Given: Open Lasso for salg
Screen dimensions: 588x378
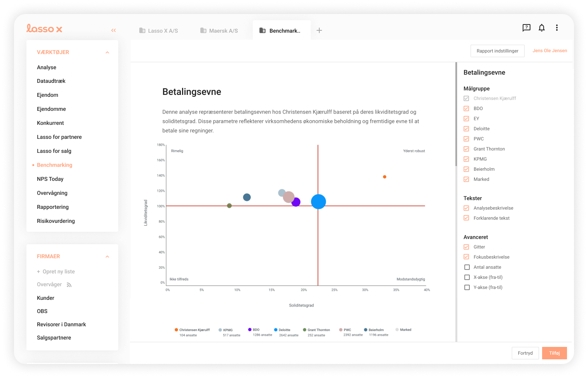Looking at the screenshot, I should coord(54,151).
